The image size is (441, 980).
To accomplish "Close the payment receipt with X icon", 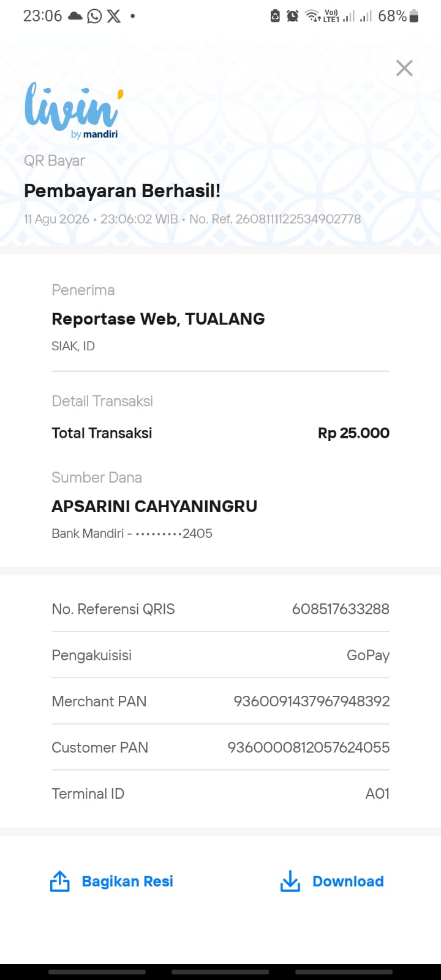I will [x=404, y=68].
